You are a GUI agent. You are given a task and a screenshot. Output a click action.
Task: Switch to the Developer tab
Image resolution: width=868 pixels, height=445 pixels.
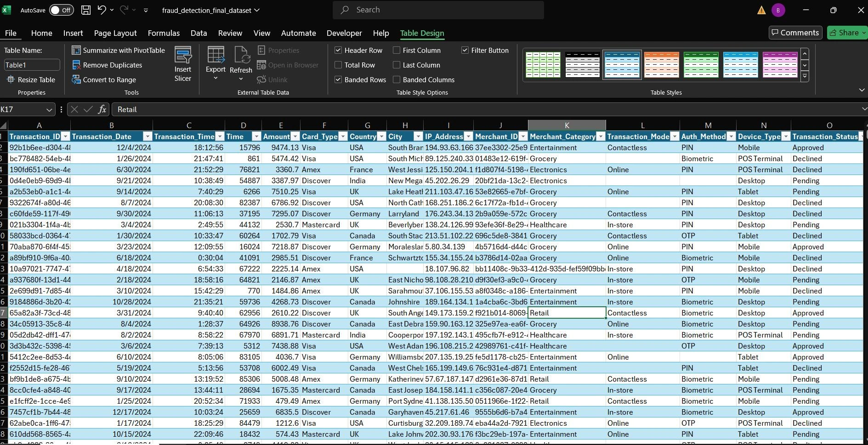pos(344,33)
